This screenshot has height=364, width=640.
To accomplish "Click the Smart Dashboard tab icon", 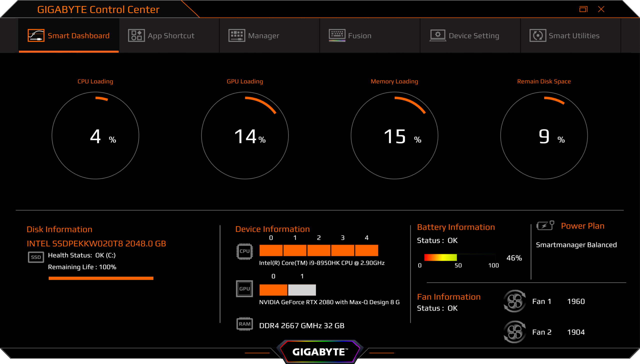I will pos(36,35).
